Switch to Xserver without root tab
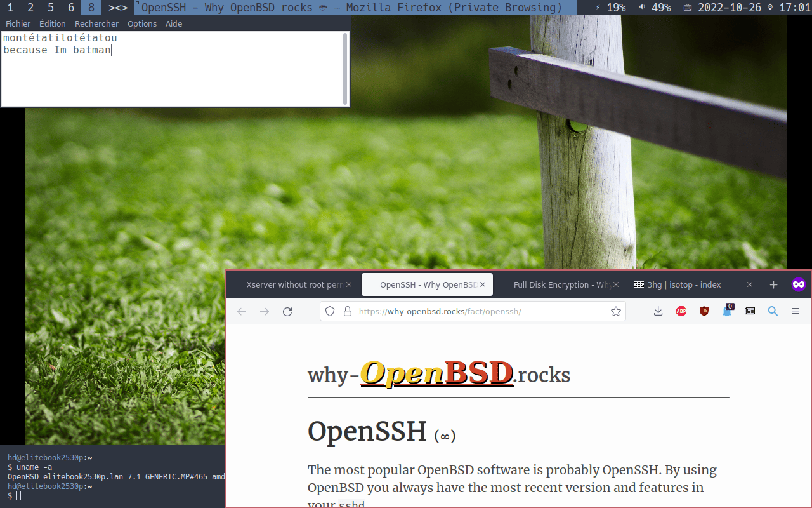Screen dimensions: 812x508 pyautogui.click(x=292, y=285)
